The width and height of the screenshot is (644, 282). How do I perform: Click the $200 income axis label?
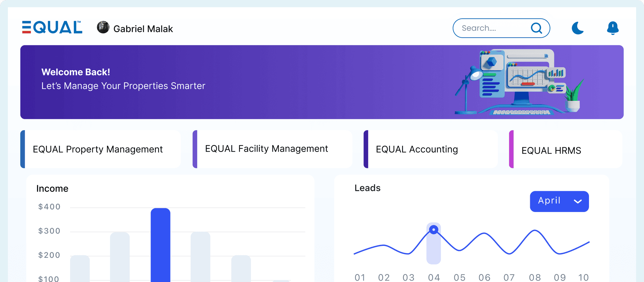pos(49,255)
